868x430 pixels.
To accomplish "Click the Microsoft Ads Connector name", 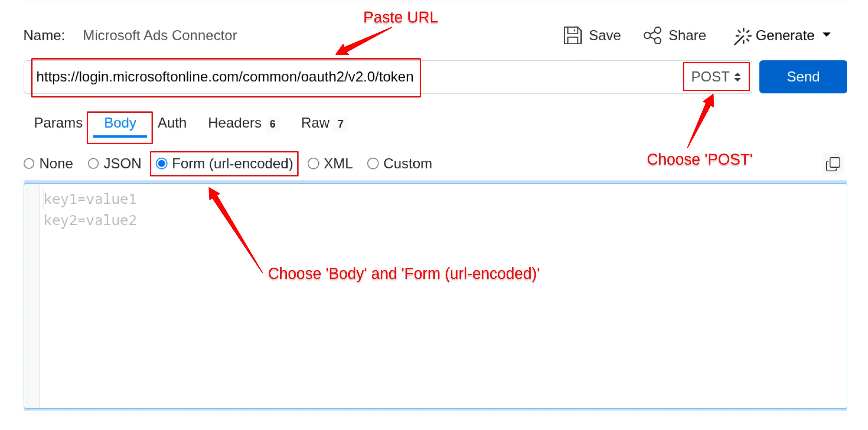I will [160, 35].
